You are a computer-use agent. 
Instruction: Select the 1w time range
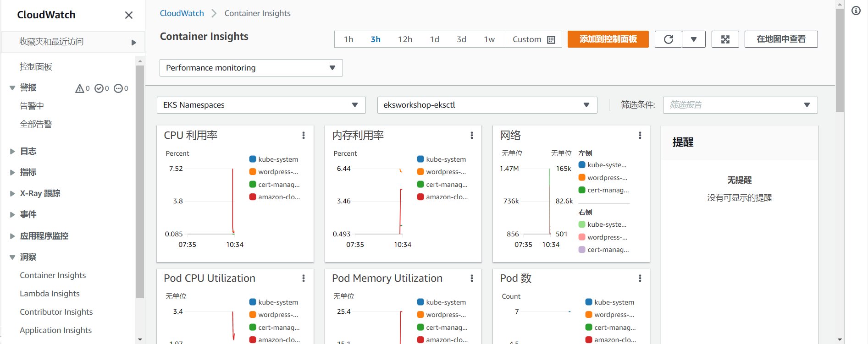click(489, 39)
